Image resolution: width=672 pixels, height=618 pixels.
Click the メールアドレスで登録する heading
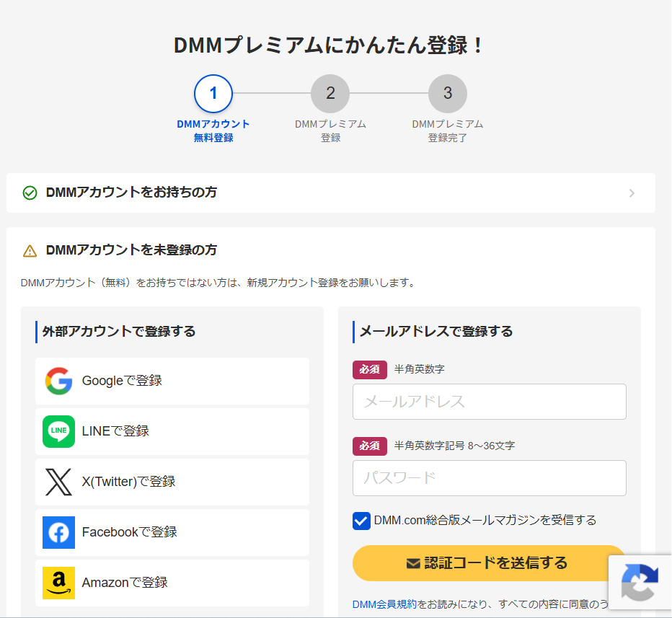point(436,332)
